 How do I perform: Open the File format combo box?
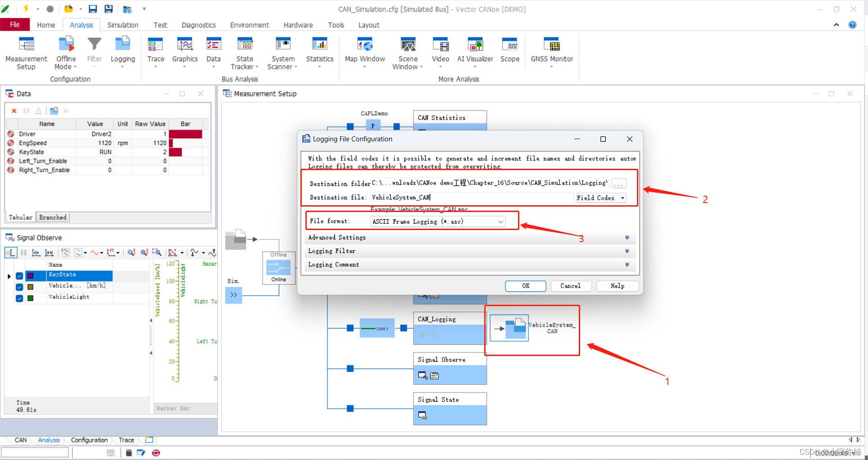(x=438, y=221)
